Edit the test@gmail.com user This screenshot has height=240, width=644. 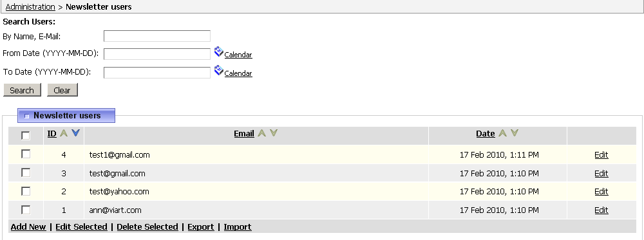601,173
